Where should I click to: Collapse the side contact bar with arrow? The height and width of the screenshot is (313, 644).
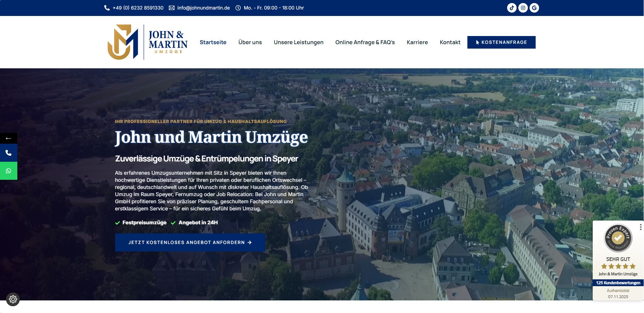pos(8,138)
